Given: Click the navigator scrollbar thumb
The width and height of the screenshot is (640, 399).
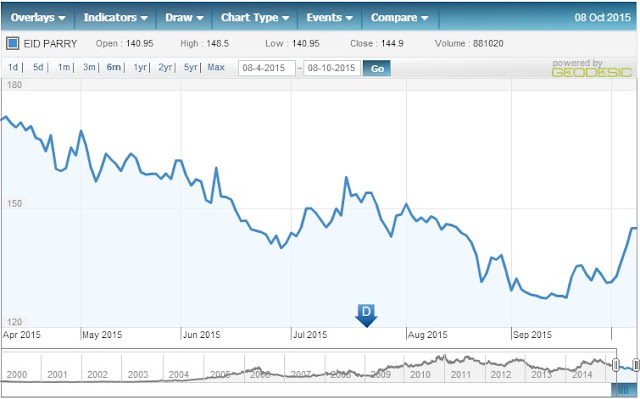Looking at the screenshot, I should [624, 390].
